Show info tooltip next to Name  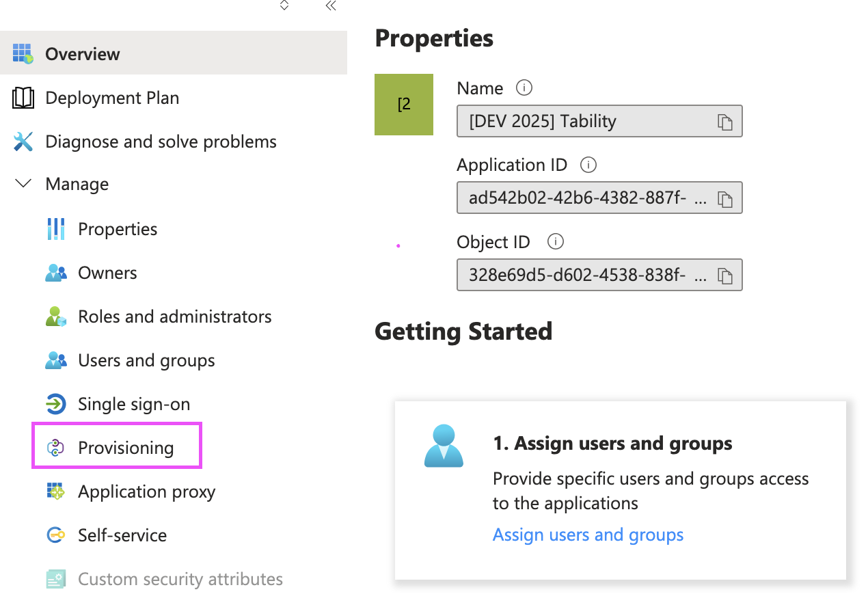point(524,88)
